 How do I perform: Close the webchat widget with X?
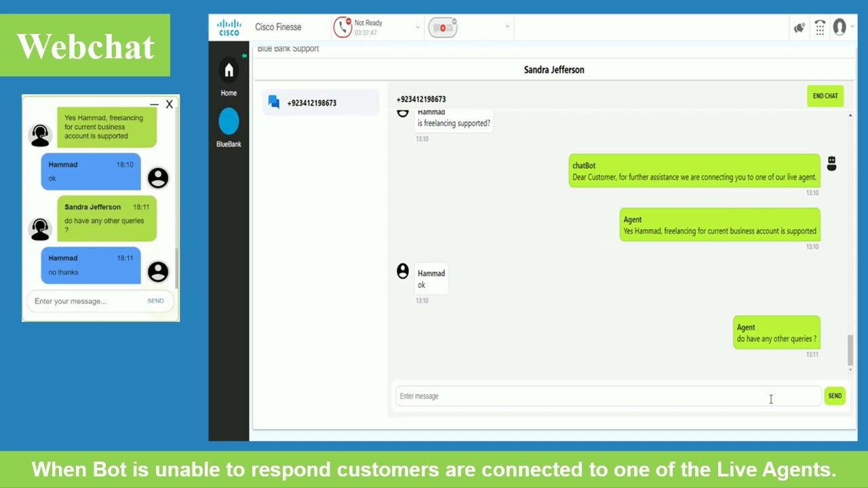click(x=169, y=104)
